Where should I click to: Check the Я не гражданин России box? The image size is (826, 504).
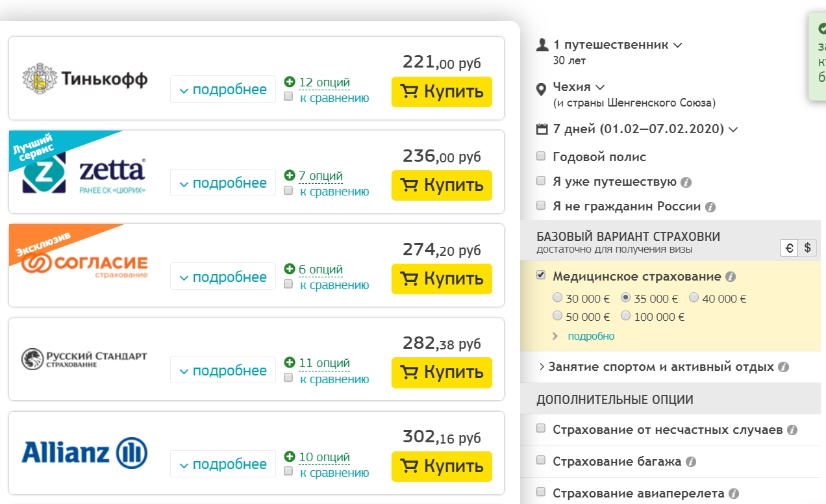click(x=541, y=206)
